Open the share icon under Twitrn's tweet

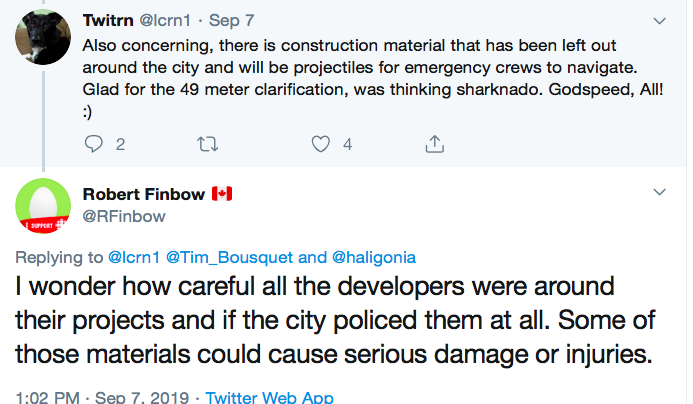click(434, 144)
